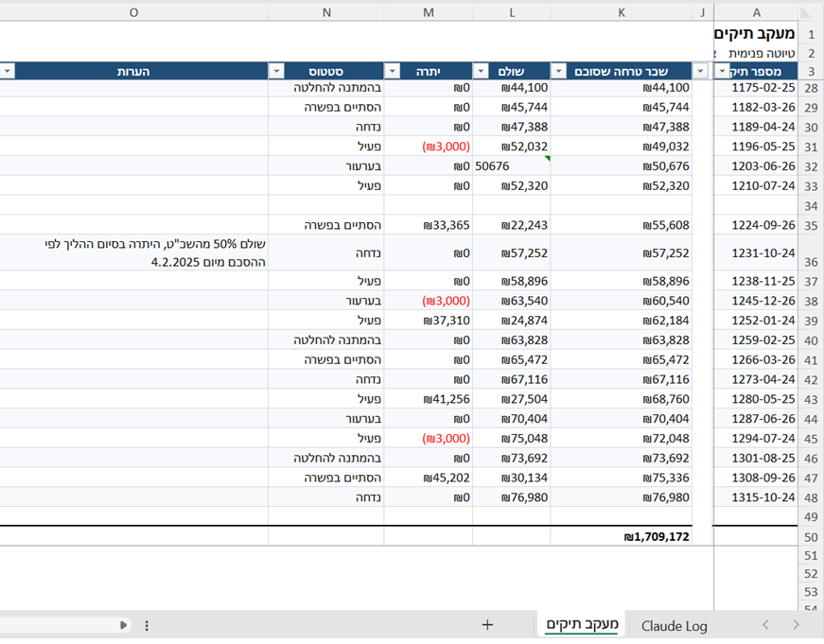
Task: Click case number 1252-01-24
Action: pos(756,321)
